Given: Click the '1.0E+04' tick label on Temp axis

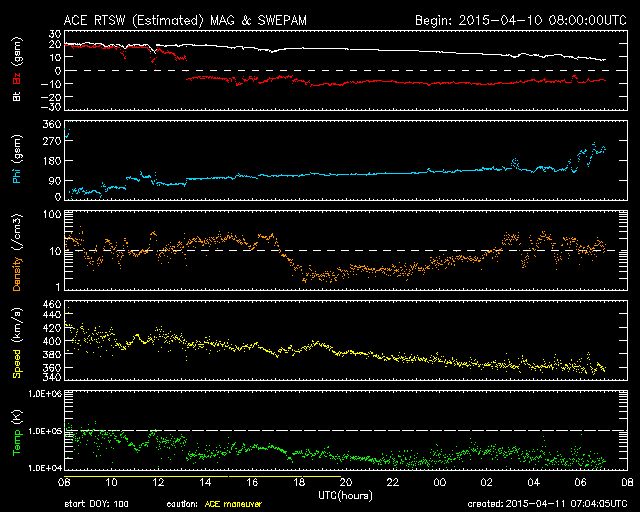Looking at the screenshot, I should point(45,468).
